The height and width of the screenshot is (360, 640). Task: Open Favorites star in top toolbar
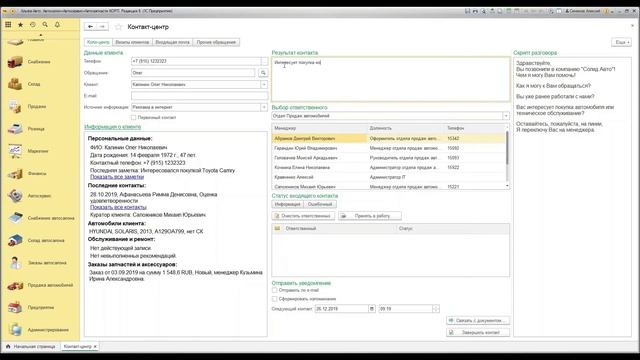(20, 25)
